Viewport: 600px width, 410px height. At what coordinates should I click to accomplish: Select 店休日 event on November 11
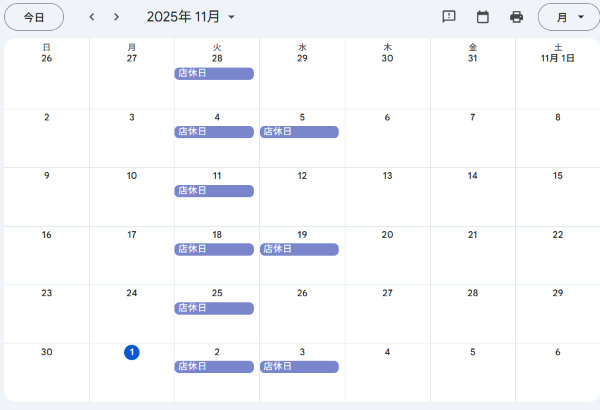click(214, 191)
